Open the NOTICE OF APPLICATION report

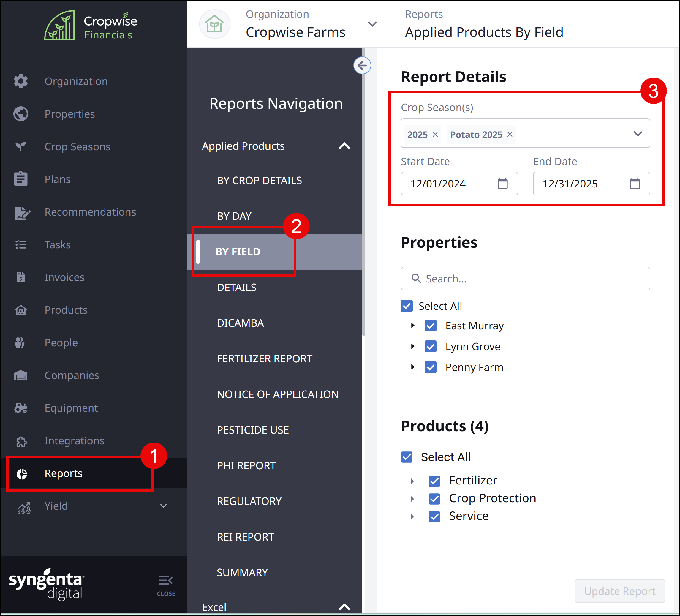278,394
